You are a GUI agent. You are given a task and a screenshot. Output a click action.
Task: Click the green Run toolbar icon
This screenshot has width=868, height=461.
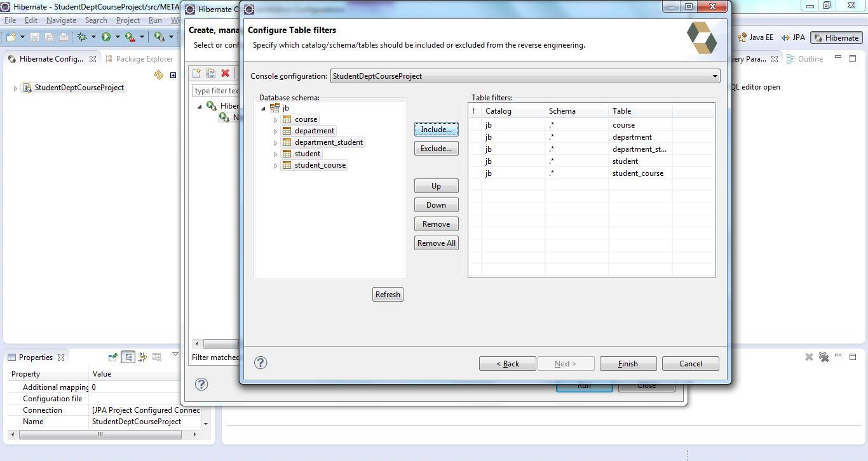click(x=106, y=37)
